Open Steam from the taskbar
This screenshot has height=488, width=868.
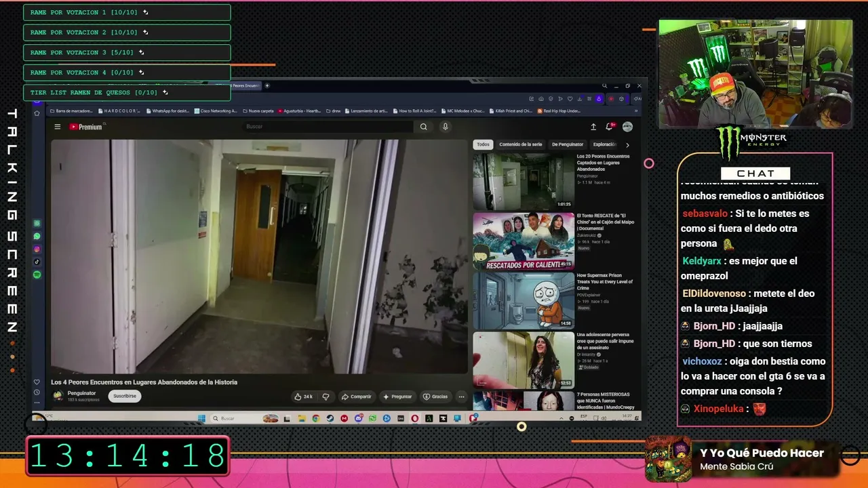[330, 418]
